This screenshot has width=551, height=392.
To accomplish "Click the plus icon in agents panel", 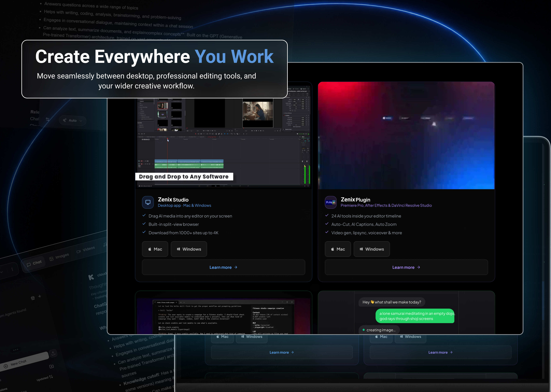I will click(x=40, y=296).
